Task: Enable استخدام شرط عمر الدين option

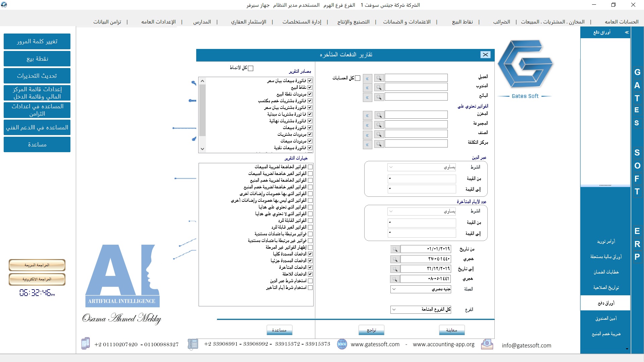Action: tap(310, 281)
